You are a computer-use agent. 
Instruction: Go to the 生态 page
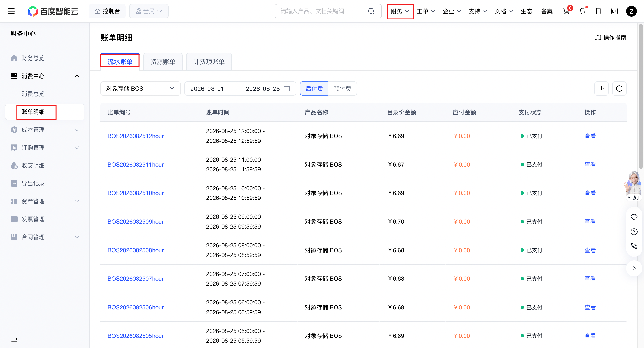pyautogui.click(x=526, y=11)
